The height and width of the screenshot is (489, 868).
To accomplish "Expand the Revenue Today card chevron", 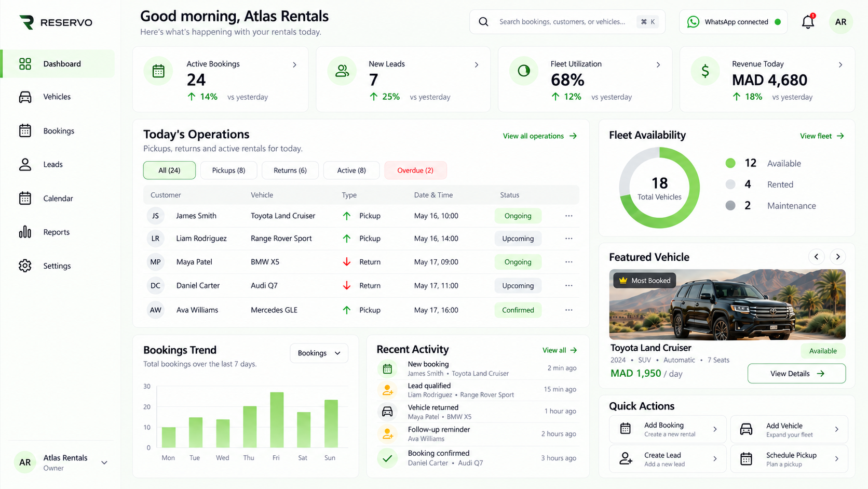I will [840, 65].
